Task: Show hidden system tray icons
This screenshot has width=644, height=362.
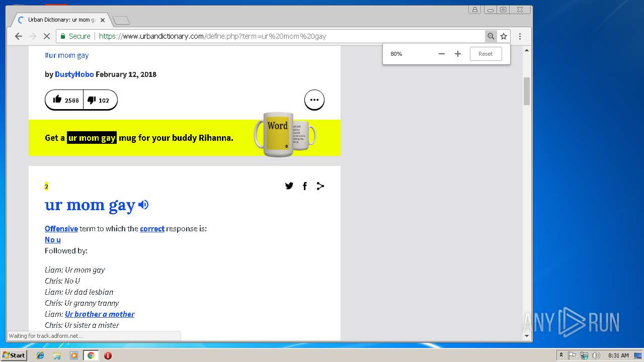Action: point(561,355)
